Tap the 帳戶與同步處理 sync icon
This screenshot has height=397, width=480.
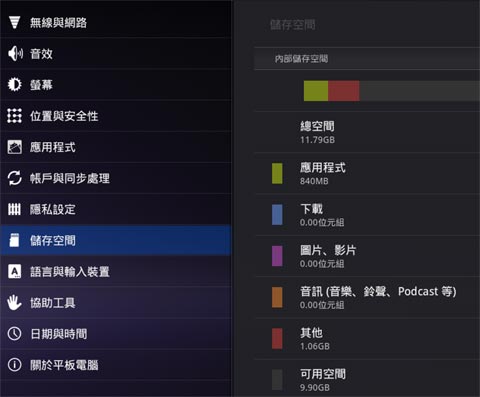15,178
